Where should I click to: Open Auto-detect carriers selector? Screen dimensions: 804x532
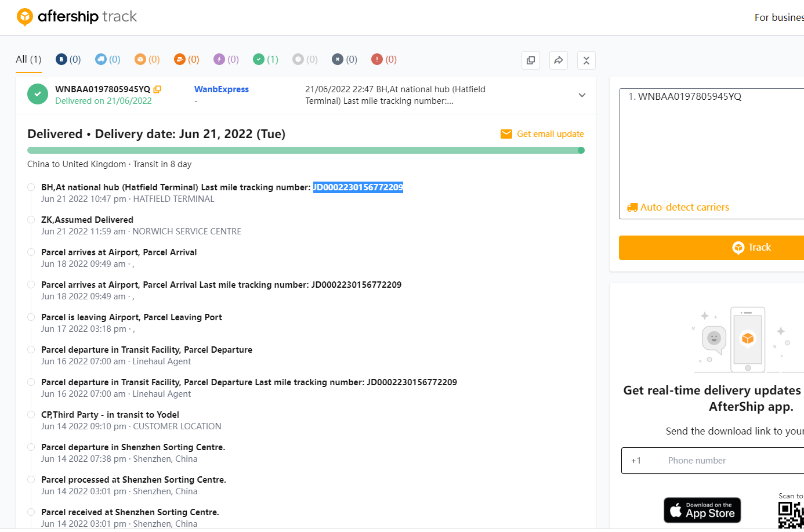coord(678,207)
